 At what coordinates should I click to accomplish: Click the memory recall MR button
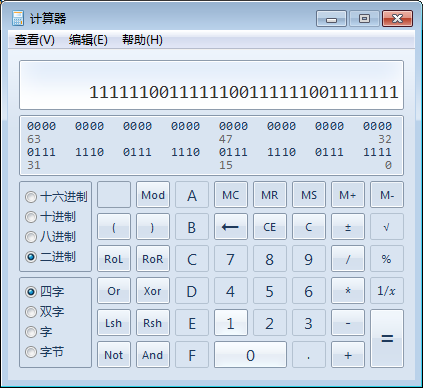[x=270, y=195]
